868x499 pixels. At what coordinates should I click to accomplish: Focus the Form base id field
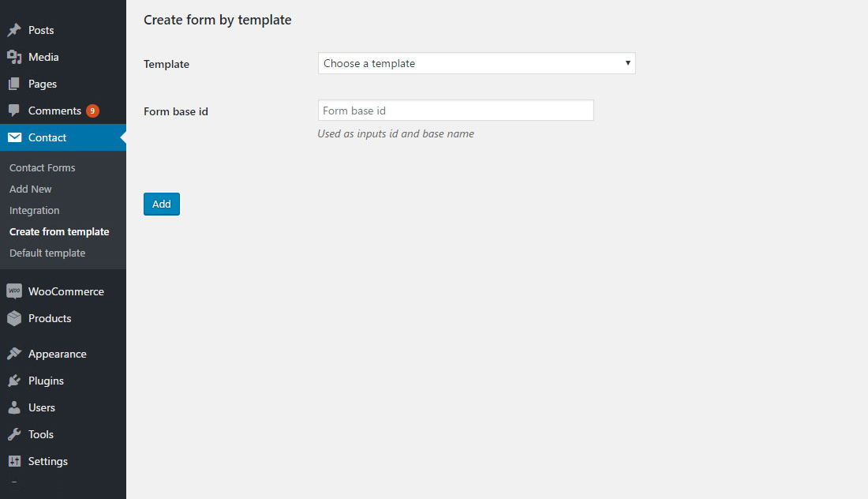pyautogui.click(x=455, y=111)
